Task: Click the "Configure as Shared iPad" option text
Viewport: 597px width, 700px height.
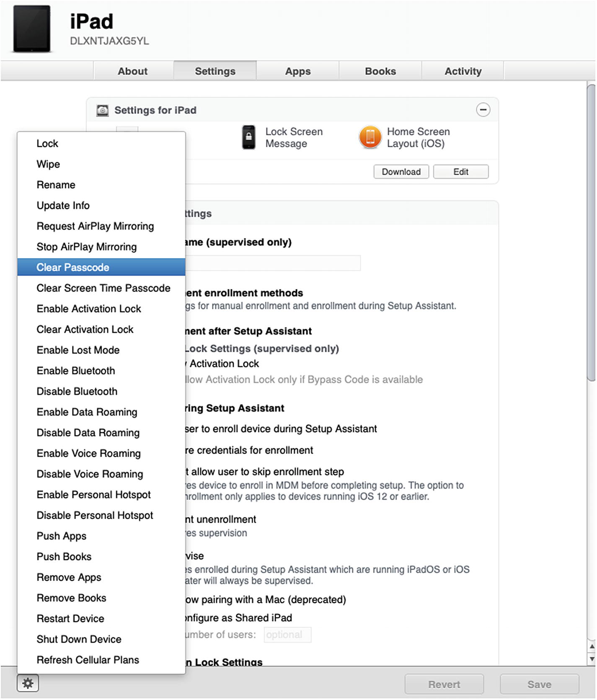Action: [239, 618]
